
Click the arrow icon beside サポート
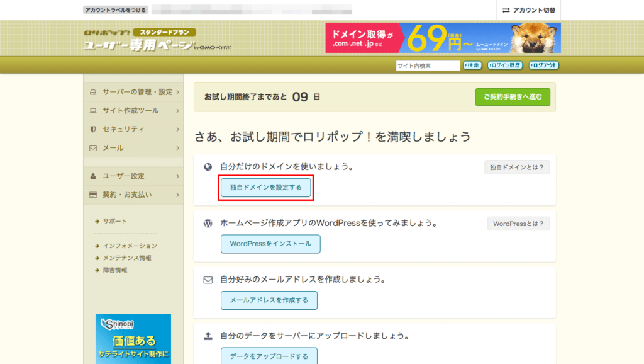[97, 221]
